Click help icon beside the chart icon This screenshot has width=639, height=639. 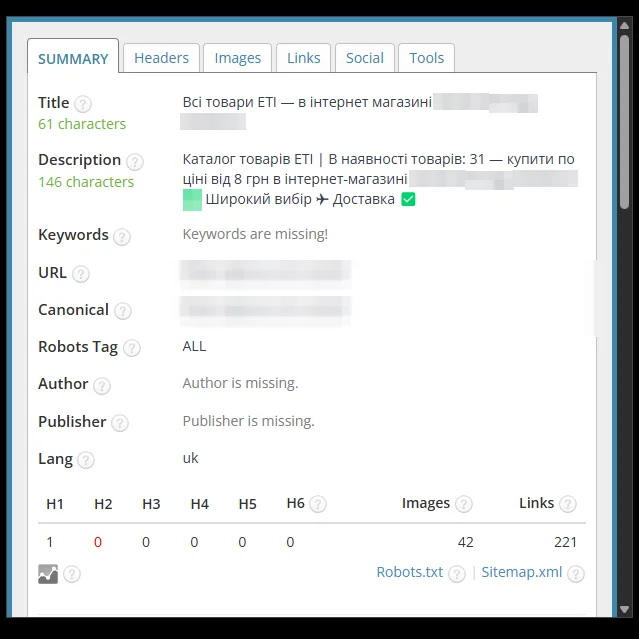click(72, 574)
